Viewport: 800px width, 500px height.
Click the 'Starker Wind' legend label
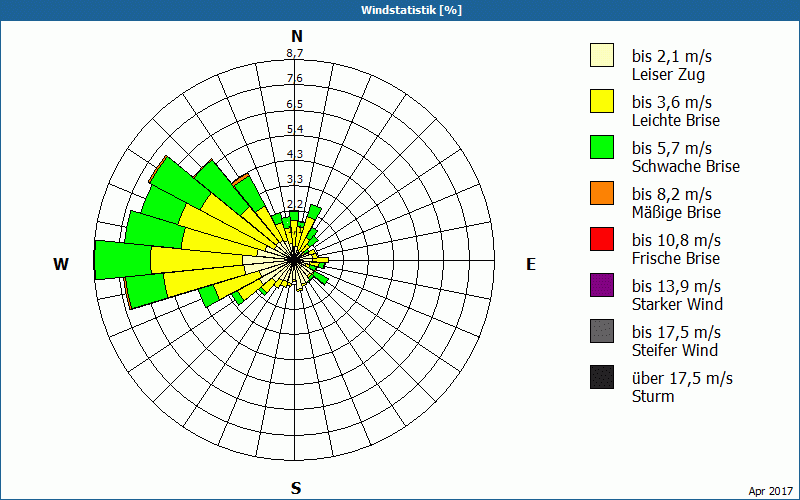(x=677, y=304)
